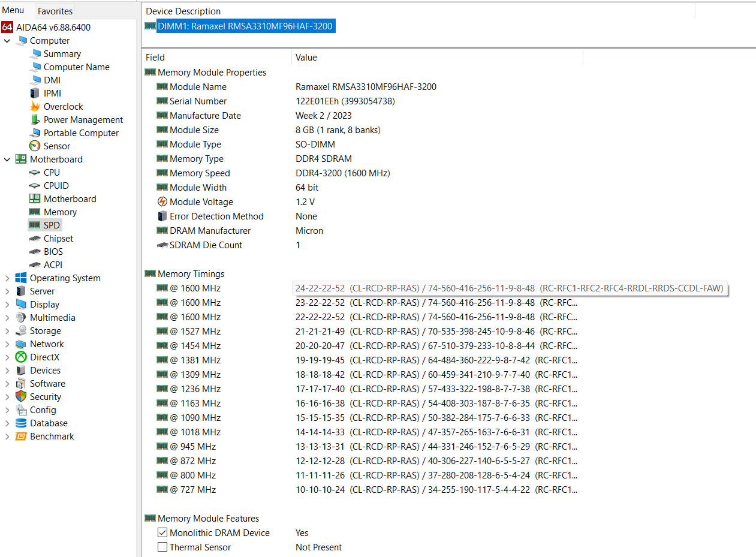Open the Computer Name page icon
This screenshot has width=756, height=557.
[x=35, y=67]
